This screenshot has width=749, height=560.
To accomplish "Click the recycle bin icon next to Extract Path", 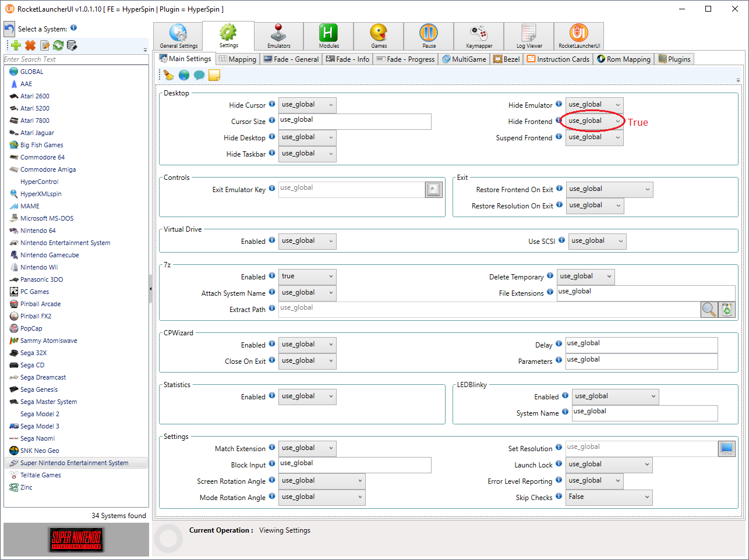I will pyautogui.click(x=727, y=309).
